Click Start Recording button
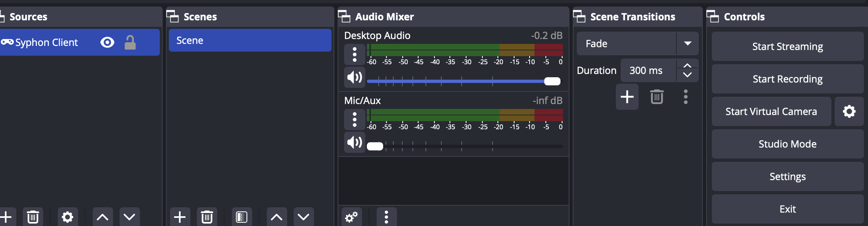The width and height of the screenshot is (868, 226). (787, 79)
